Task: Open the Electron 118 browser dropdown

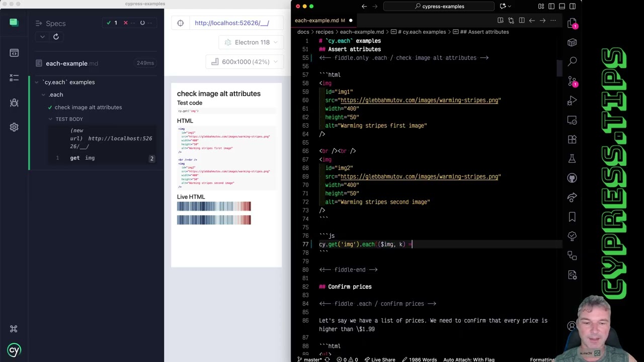Action: 251,42
